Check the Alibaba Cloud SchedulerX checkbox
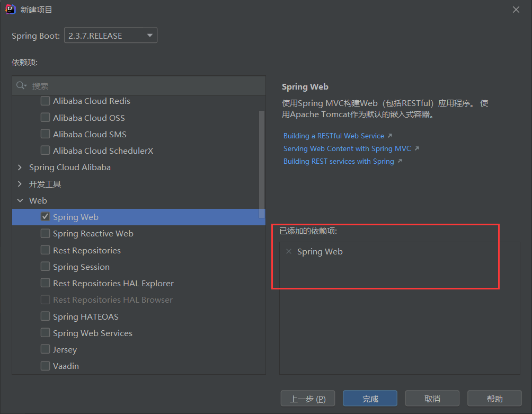The width and height of the screenshot is (532, 414). pyautogui.click(x=45, y=151)
